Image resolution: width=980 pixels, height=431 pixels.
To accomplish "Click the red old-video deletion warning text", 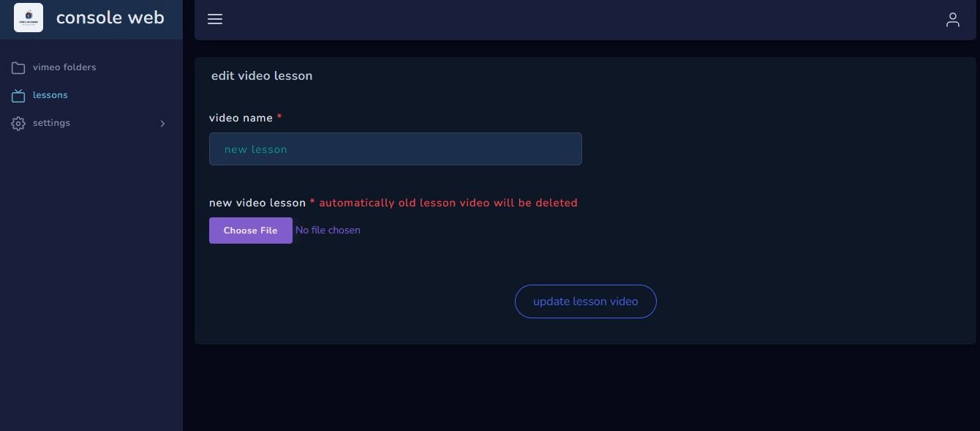I will point(448,203).
